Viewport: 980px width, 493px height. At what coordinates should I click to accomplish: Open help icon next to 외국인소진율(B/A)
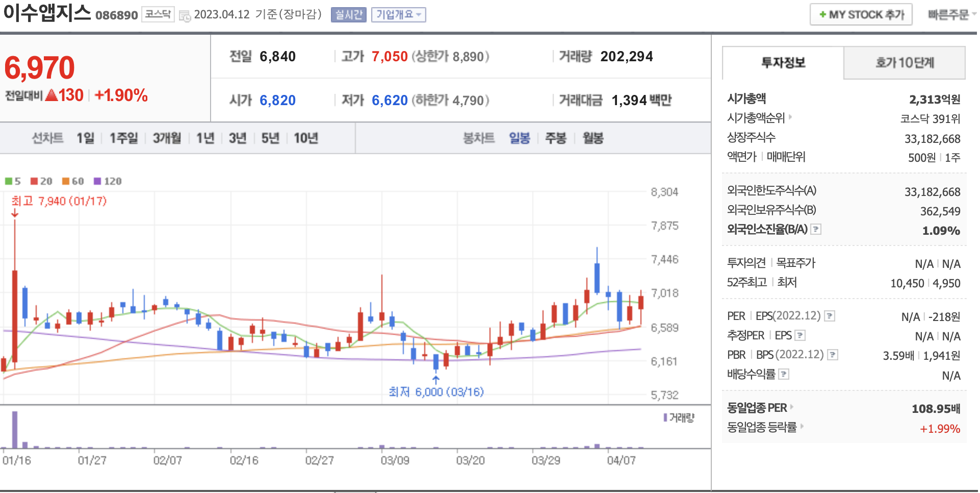pos(816,229)
